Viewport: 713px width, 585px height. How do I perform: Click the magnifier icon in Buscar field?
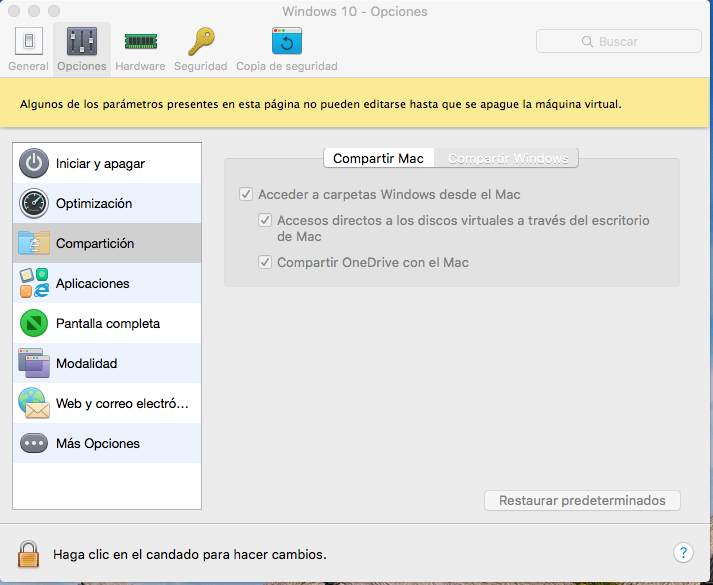(587, 41)
